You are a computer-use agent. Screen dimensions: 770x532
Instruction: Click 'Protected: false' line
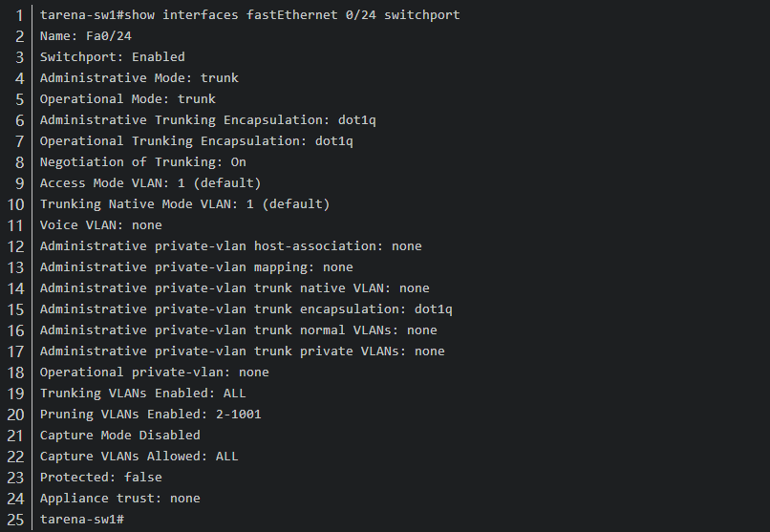point(100,478)
